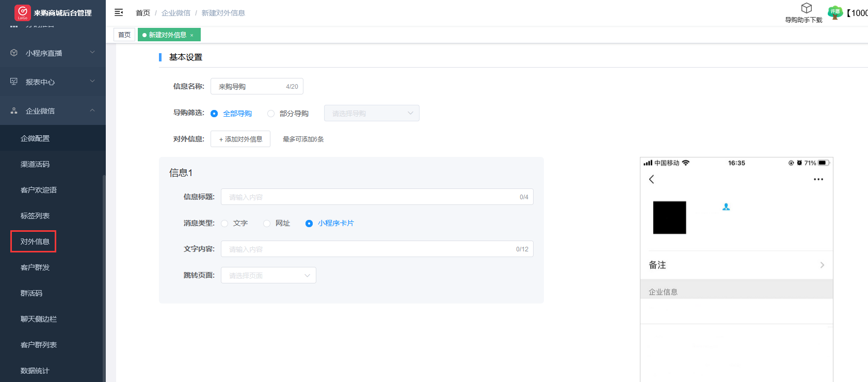Viewport: 868px width, 382px height.
Task: Expand the 小程序直播 sidebar menu
Action: (x=52, y=53)
